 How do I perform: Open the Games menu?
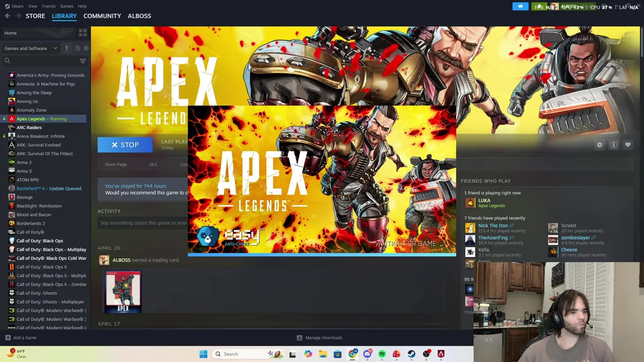coord(66,6)
